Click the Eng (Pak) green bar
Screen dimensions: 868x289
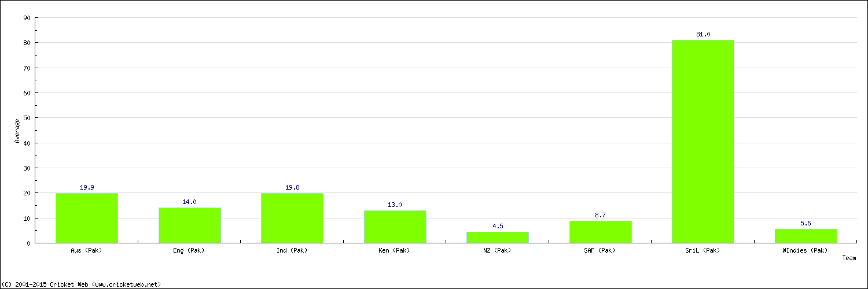coord(190,225)
